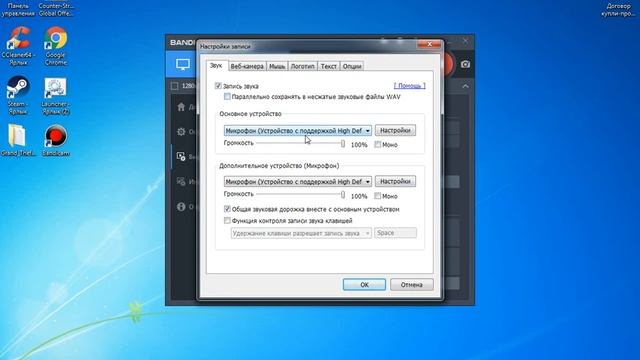640x360 pixels.
Task: Select the Launcher shortcut desktop icon
Action: [x=56, y=95]
